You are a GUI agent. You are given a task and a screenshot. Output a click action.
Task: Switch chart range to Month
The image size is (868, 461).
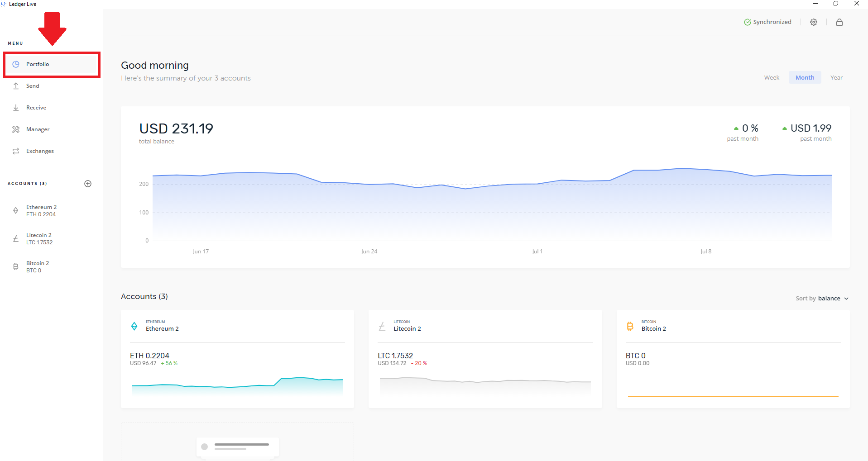coord(805,78)
